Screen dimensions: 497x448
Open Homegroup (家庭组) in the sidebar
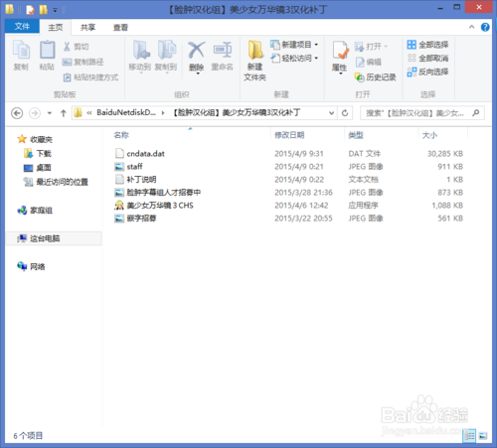[x=35, y=211]
